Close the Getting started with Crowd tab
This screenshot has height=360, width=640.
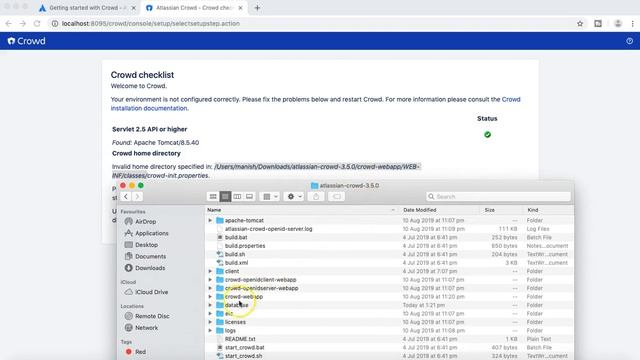point(133,8)
